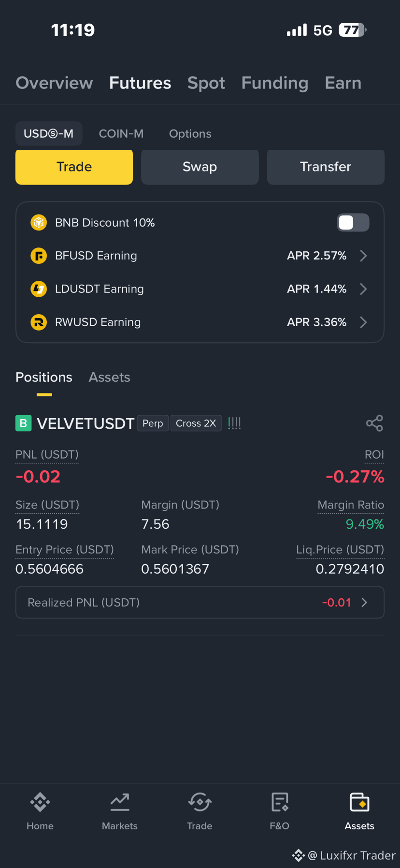Tap the green ADL indicator bars
This screenshot has height=868, width=400.
(x=234, y=423)
